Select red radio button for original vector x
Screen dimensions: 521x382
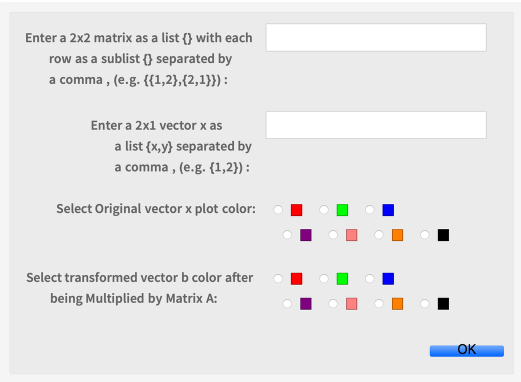pyautogui.click(x=278, y=210)
